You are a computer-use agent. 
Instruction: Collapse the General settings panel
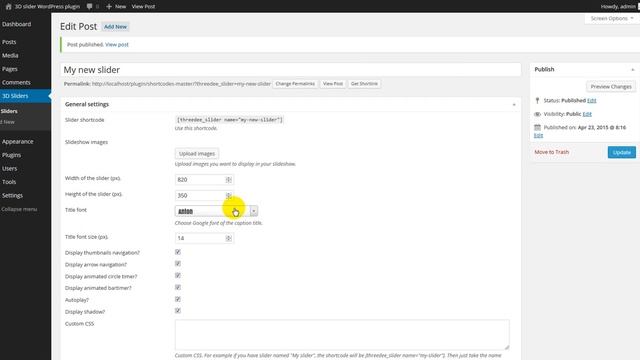coord(514,104)
